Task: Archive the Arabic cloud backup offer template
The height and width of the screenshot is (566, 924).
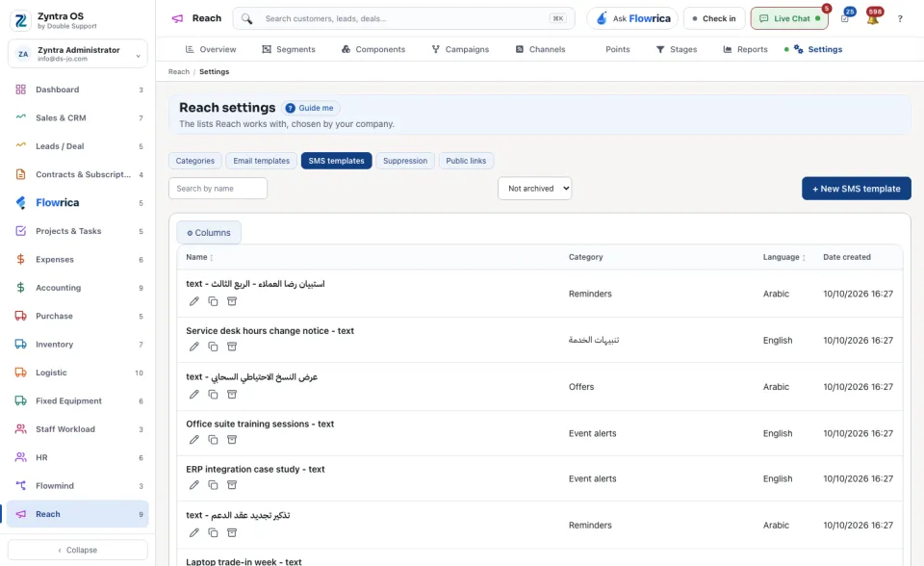Action: point(232,395)
